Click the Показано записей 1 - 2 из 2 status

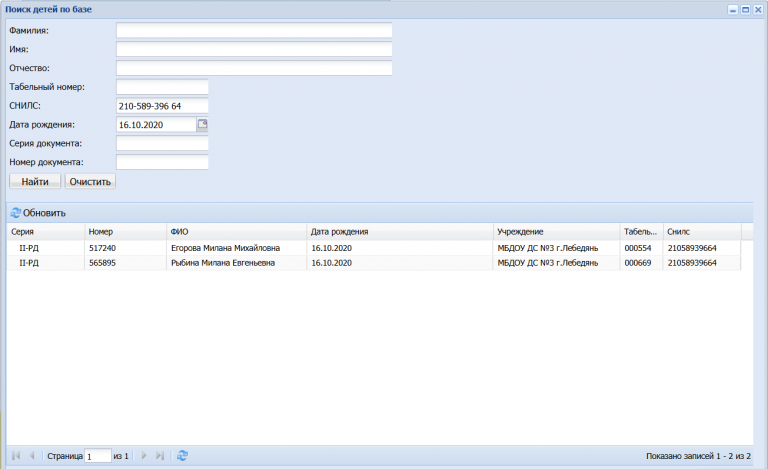click(x=698, y=456)
